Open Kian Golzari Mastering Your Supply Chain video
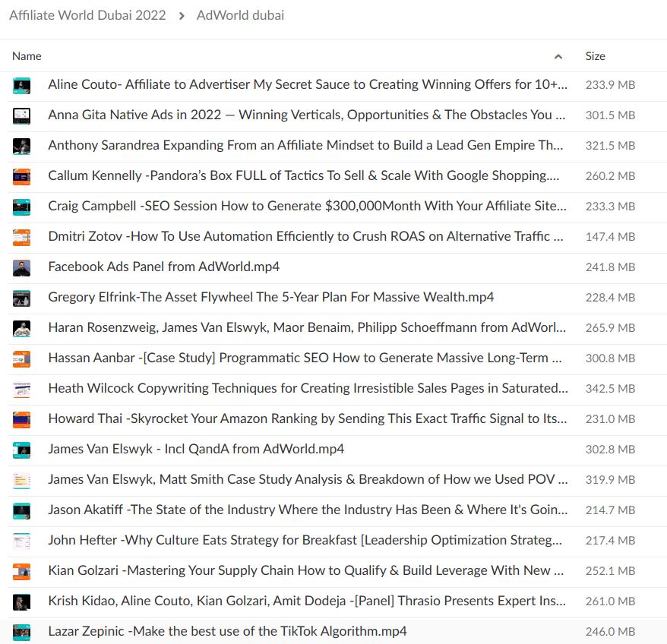Image resolution: width=667 pixels, height=644 pixels. pyautogui.click(x=307, y=571)
